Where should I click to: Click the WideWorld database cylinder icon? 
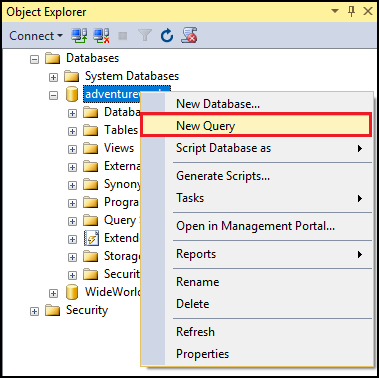(x=72, y=292)
